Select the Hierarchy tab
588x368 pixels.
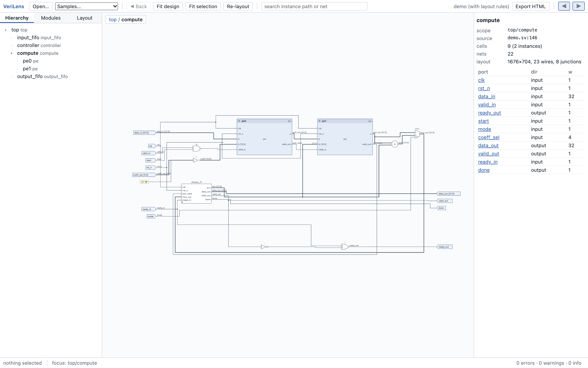[17, 18]
